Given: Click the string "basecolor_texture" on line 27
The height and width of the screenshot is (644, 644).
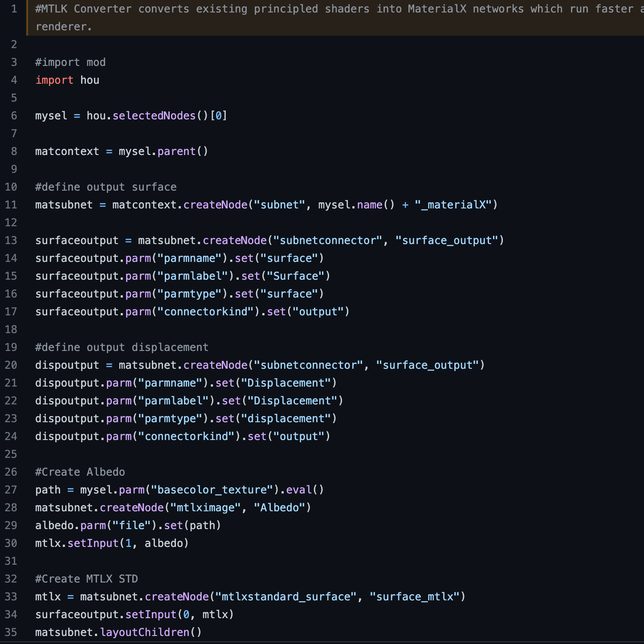Looking at the screenshot, I should pos(212,490).
